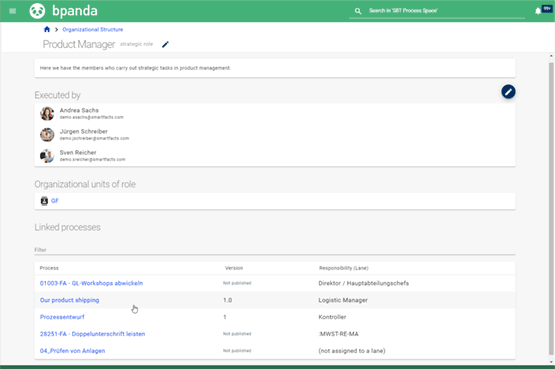
Task: Sort by Responsibility (Lane) column header
Action: coord(344,268)
